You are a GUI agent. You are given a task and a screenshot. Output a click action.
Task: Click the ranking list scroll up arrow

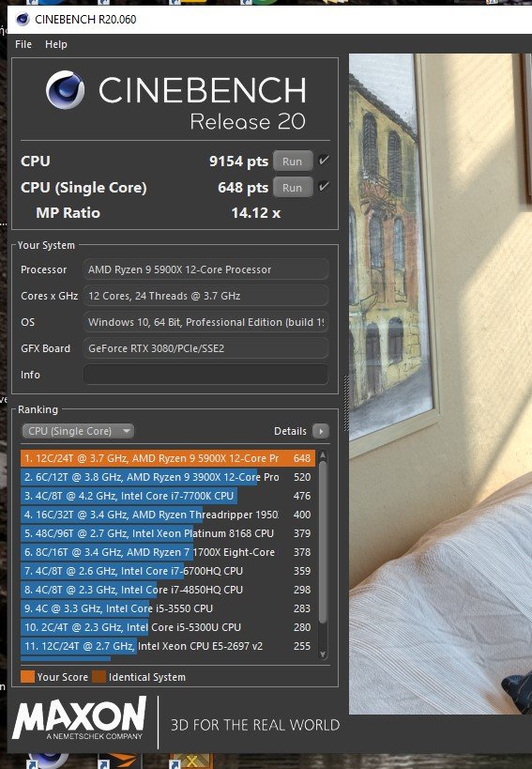point(323,455)
